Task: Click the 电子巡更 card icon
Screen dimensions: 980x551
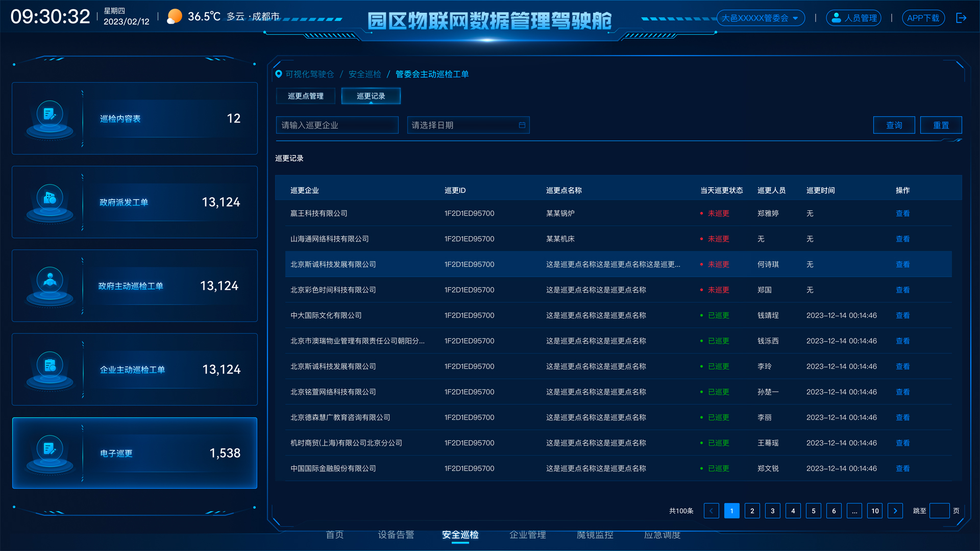Action: coord(50,449)
